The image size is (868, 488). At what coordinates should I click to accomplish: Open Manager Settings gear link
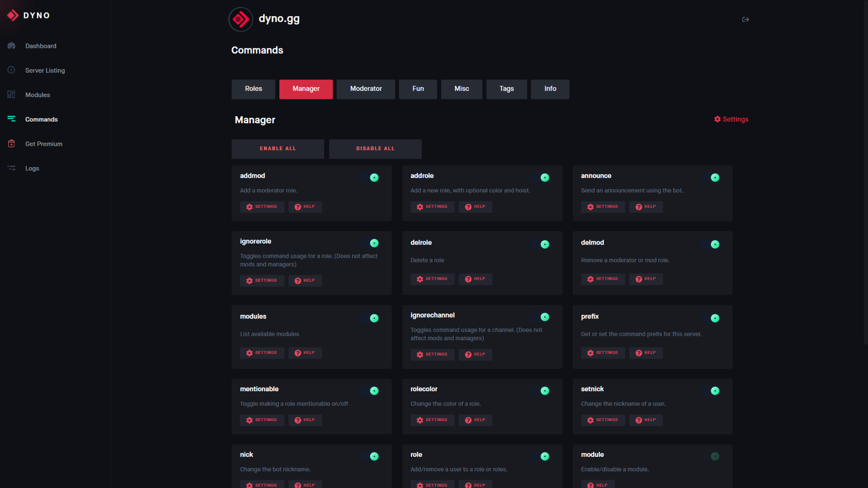(x=731, y=119)
